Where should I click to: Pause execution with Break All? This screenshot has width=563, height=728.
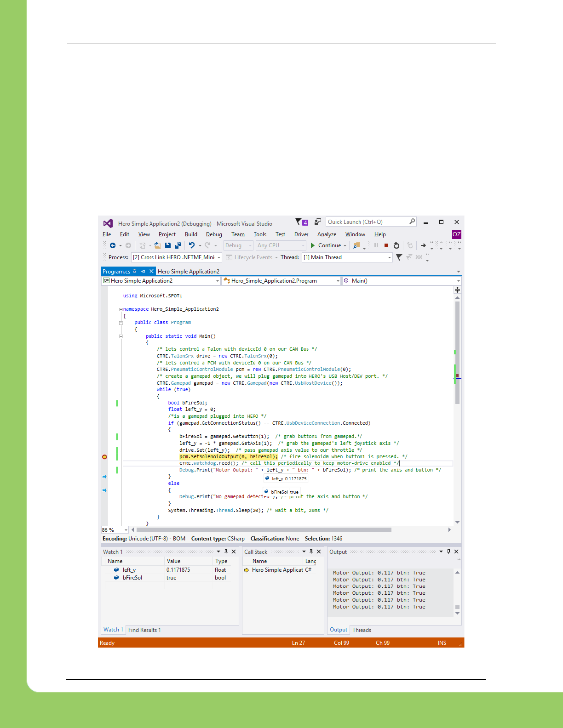[376, 245]
